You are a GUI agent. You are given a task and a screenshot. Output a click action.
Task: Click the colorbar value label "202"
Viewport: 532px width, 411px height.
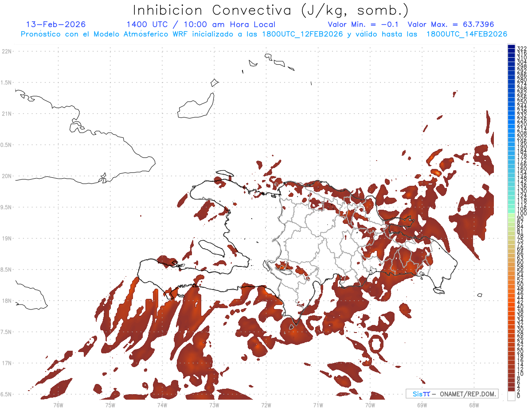tap(522, 137)
